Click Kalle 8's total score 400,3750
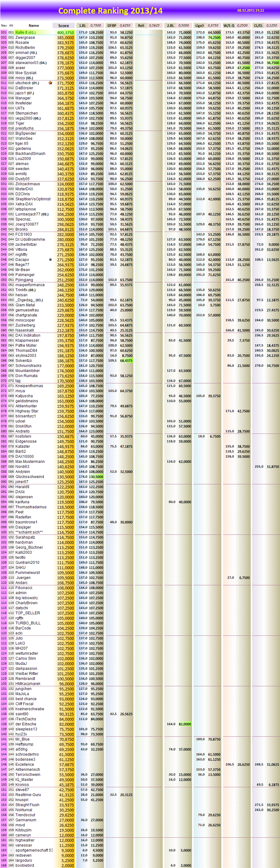Screen dimensions: 280x868 pyautogui.click(x=65, y=33)
